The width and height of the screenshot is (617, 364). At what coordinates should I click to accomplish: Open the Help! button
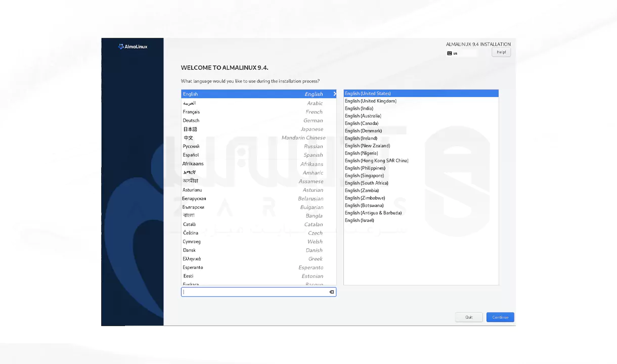tap(501, 52)
